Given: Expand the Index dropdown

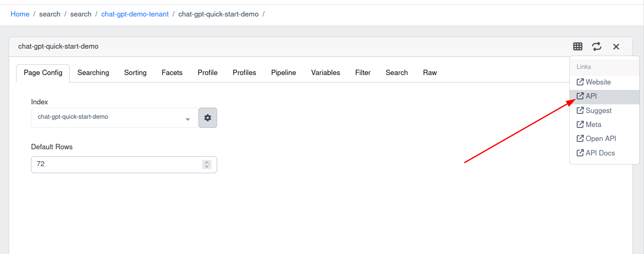Looking at the screenshot, I should click(114, 118).
